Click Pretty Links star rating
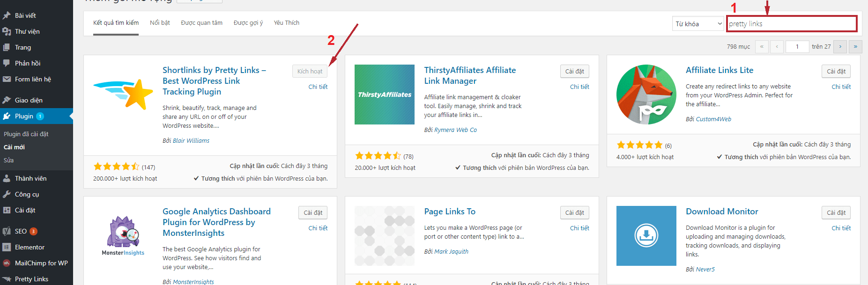The width and height of the screenshot is (868, 285). (116, 166)
